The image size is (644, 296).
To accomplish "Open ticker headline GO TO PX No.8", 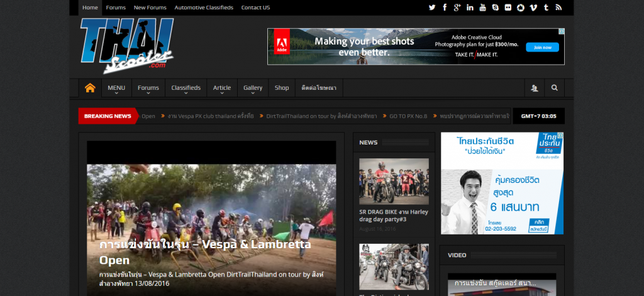I will click(408, 116).
